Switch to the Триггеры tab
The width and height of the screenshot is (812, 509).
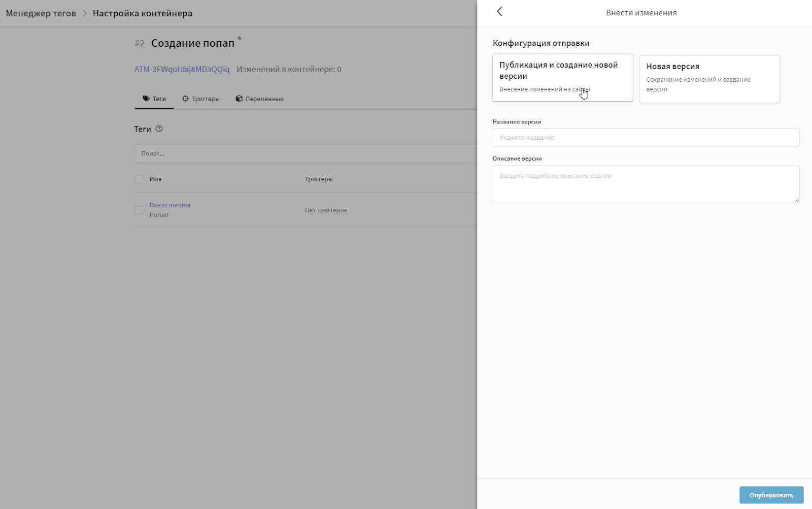201,99
